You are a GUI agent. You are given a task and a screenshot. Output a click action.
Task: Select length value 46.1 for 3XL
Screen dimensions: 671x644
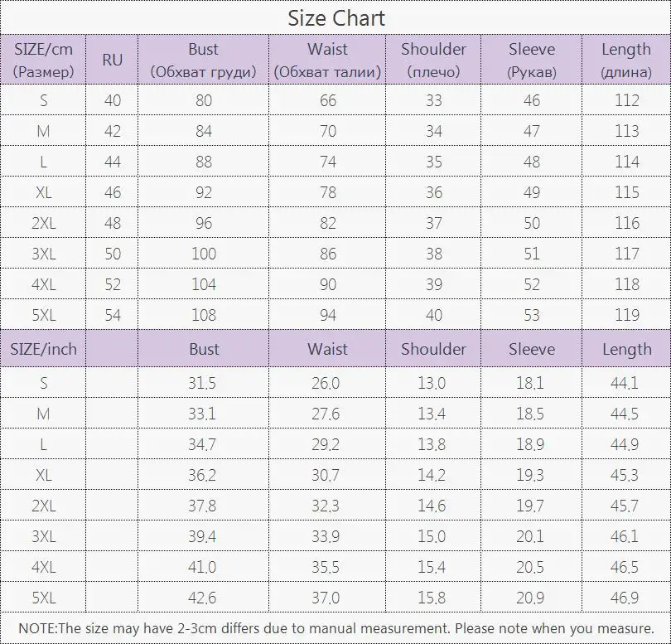[625, 536]
